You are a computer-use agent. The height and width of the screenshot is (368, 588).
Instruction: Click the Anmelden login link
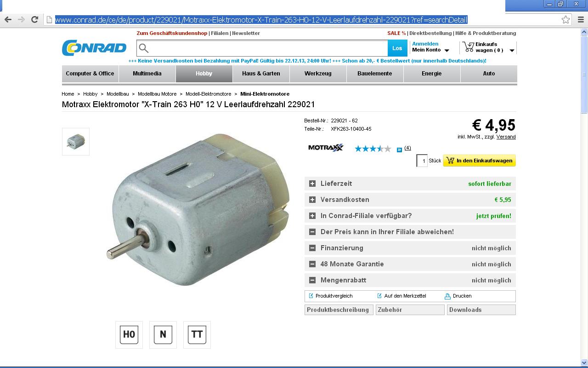tap(425, 44)
